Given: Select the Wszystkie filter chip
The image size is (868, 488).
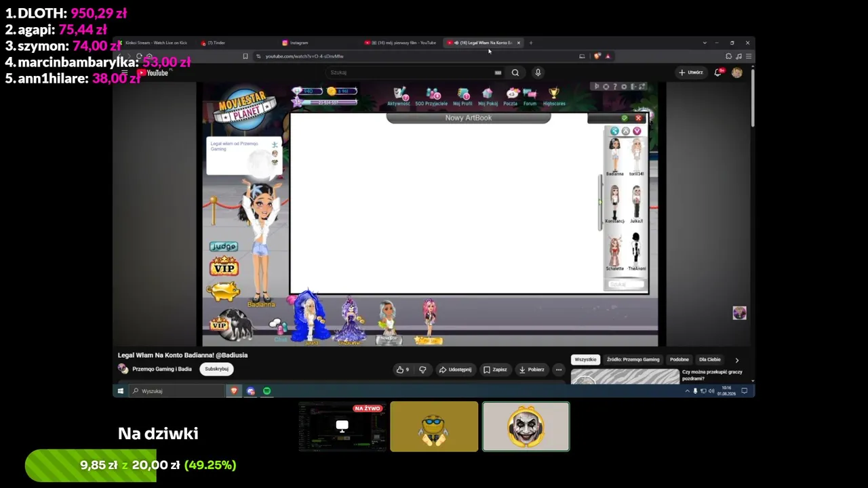Looking at the screenshot, I should tap(585, 360).
